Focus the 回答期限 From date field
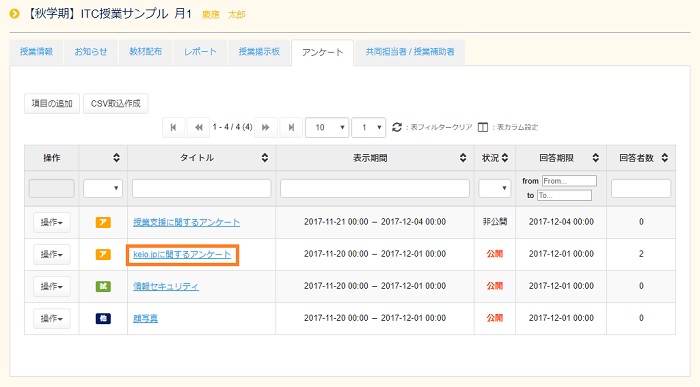Screen dimensions: 700x387 569,181
